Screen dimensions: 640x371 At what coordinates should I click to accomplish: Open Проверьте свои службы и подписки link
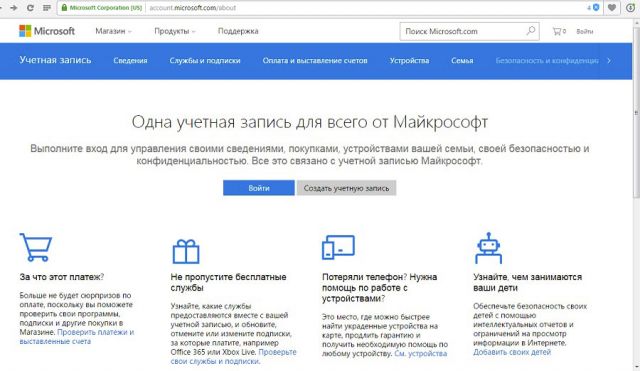tap(233, 357)
